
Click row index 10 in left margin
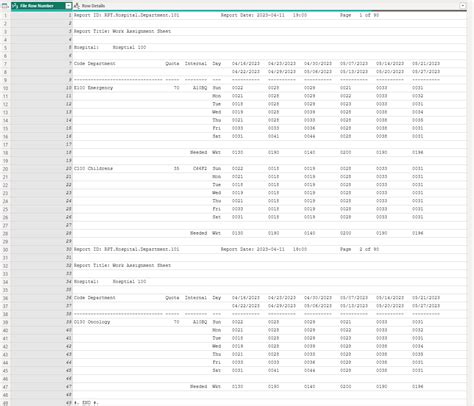click(x=5, y=88)
